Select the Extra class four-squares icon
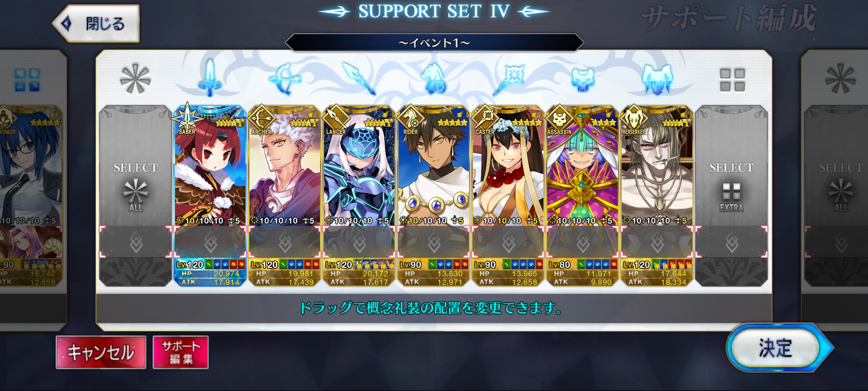 pyautogui.click(x=732, y=80)
